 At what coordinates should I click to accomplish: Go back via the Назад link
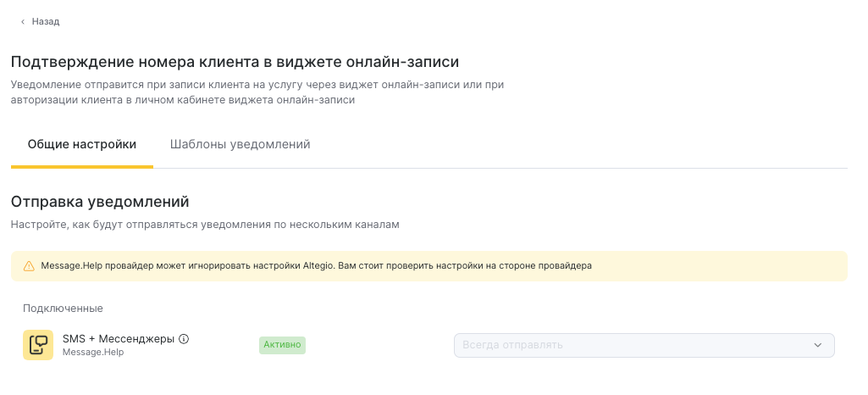tap(46, 21)
